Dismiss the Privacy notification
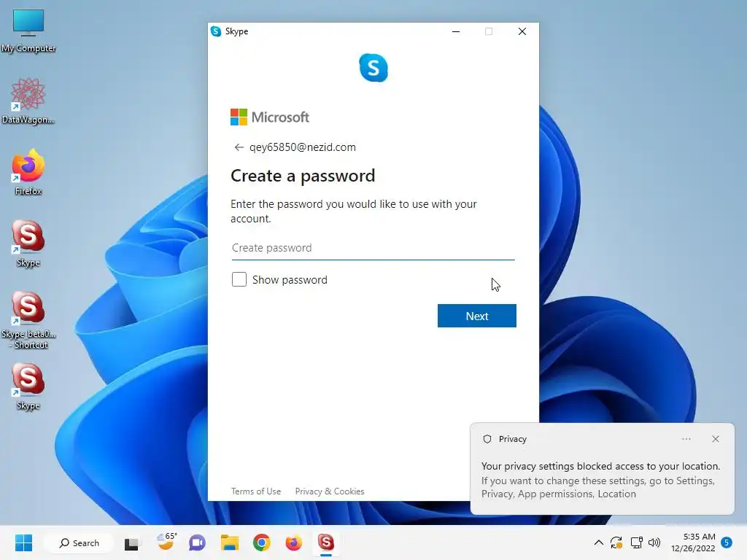This screenshot has width=747, height=560. (715, 439)
